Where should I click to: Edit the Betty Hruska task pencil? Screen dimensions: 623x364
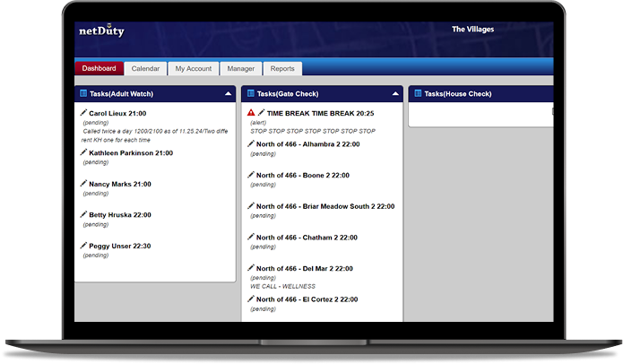pos(83,214)
